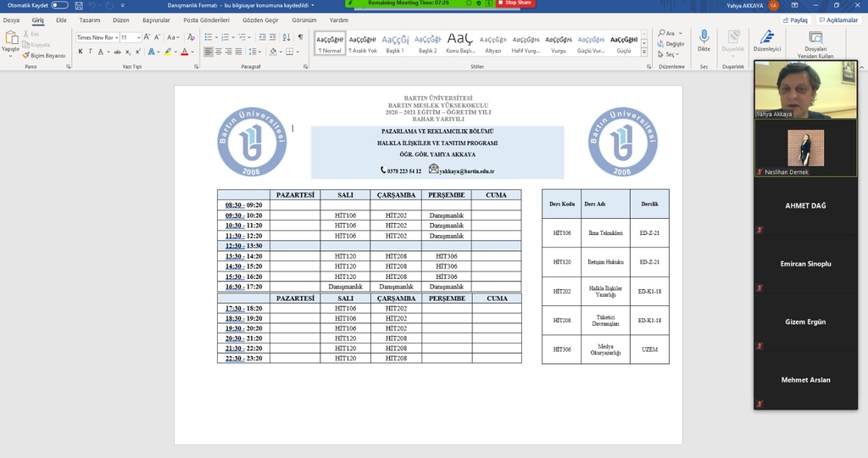Viewport: 868px width, 458px height.
Task: Click the Paylaş share button
Action: pyautogui.click(x=796, y=20)
